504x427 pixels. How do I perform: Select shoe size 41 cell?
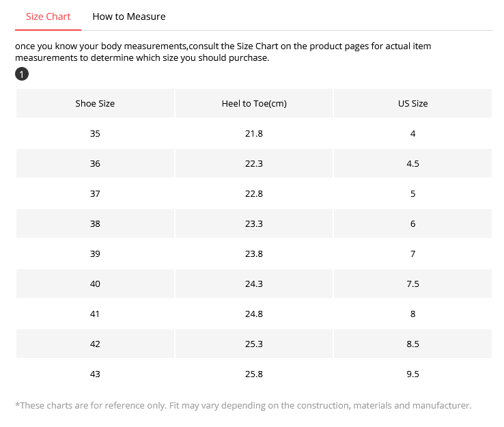95,314
